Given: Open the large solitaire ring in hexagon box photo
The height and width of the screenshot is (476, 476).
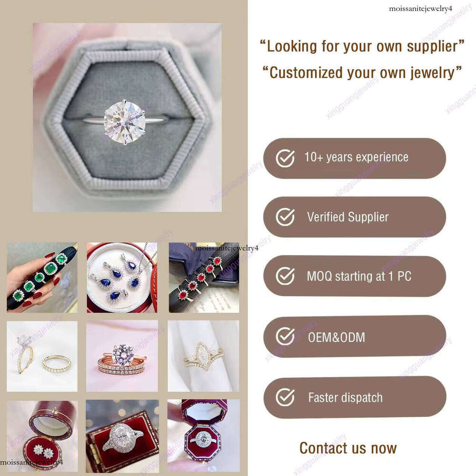Looking at the screenshot, I should pyautogui.click(x=127, y=117).
